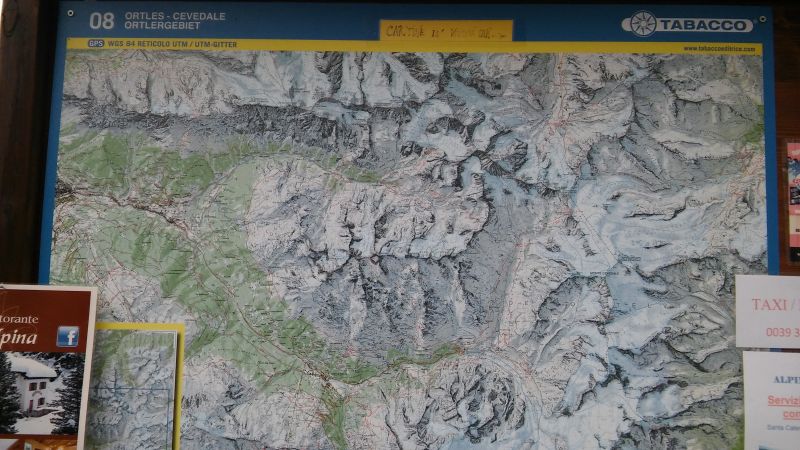Click the pink brochure beside the map
Viewport: 800px width, 450px height.
[793, 202]
